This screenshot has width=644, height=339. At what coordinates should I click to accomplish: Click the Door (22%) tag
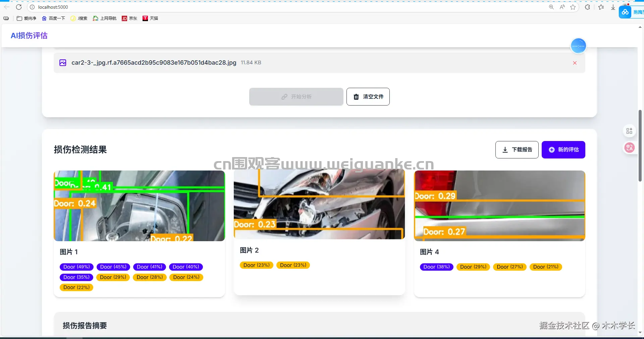tap(76, 287)
